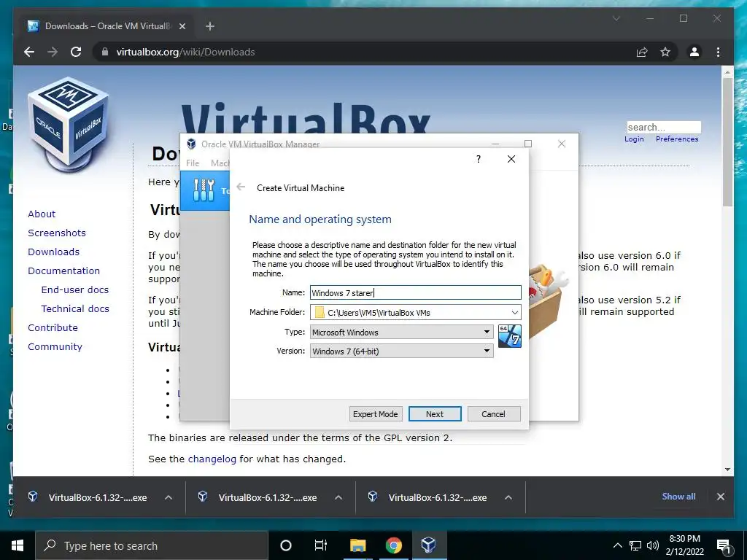Click the Chrome address bar URL
Image resolution: width=747 pixels, height=560 pixels.
tap(186, 52)
